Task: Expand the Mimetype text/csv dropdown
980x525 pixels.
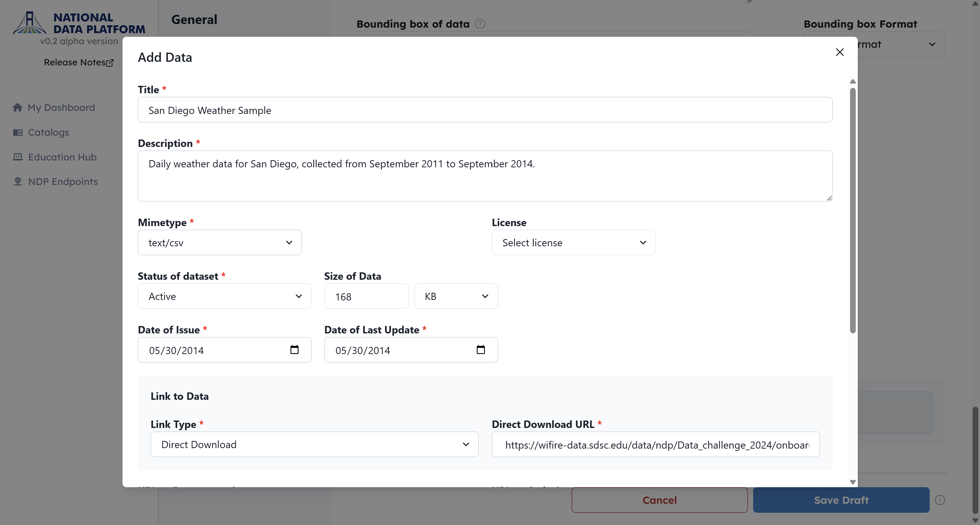Action: tap(219, 242)
